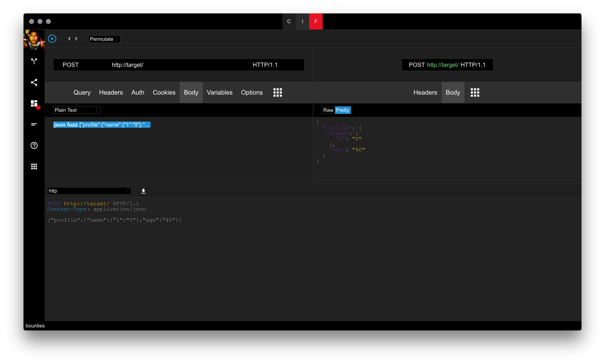Switch response view to Raw

click(328, 110)
